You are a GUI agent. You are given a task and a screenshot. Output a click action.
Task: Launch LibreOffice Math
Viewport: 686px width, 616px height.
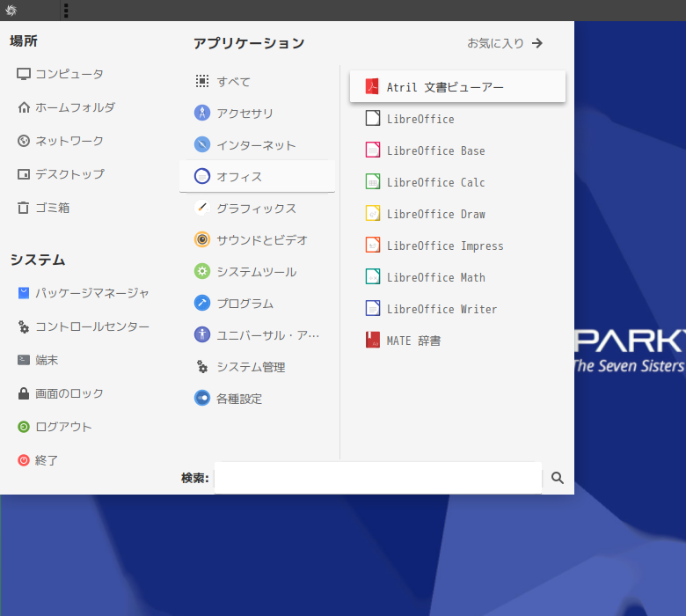[x=457, y=277]
